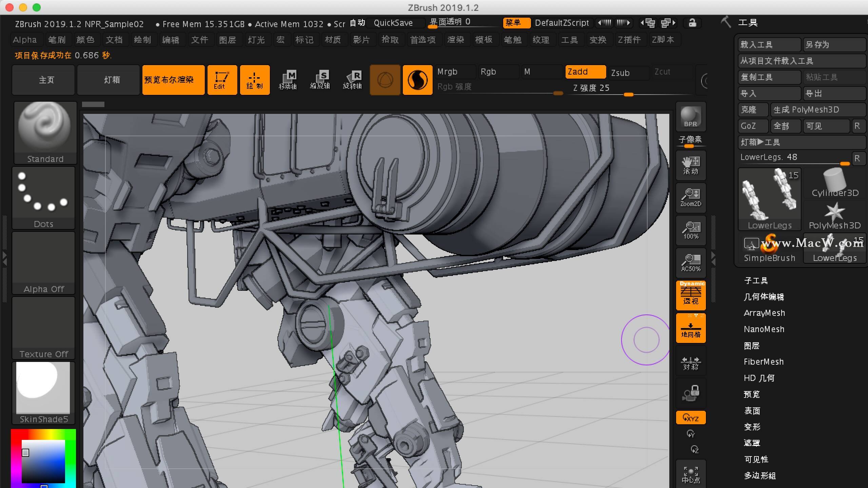The image size is (868, 488).
Task: Click the UI lock icon in title bar
Action: (x=692, y=23)
